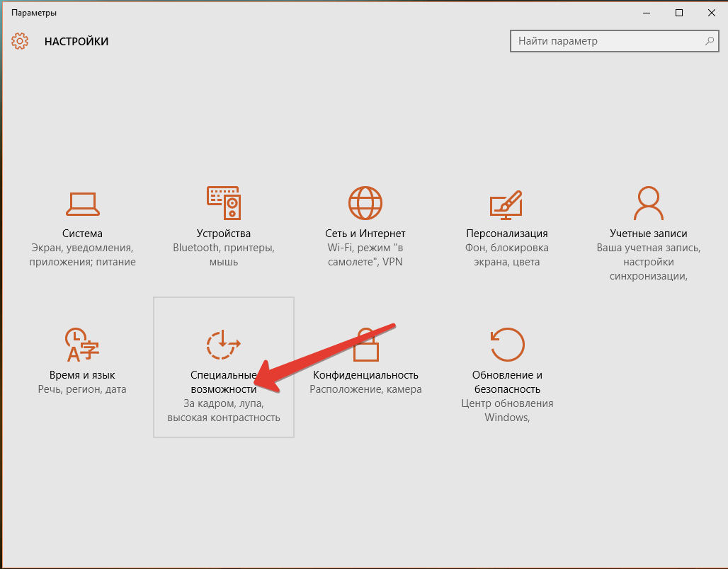Click the person icon for Учетные записи
Screen dimensions: 728x569
coord(648,204)
